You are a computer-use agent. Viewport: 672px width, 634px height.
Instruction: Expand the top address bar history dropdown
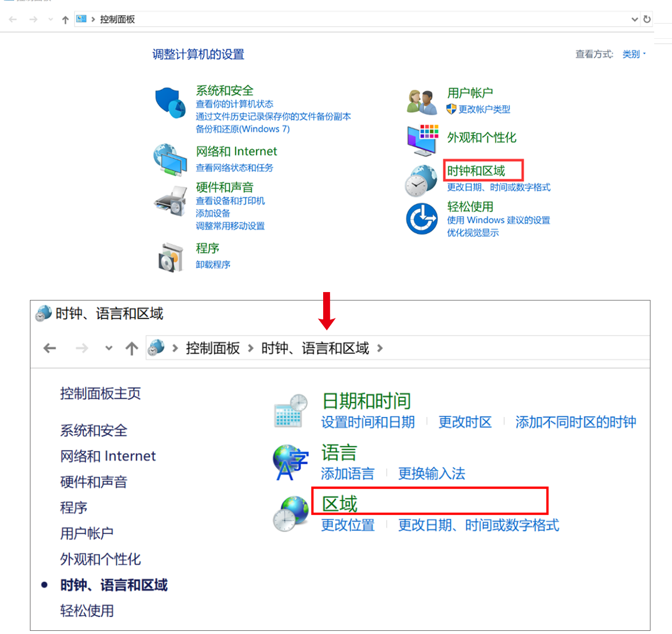(634, 19)
